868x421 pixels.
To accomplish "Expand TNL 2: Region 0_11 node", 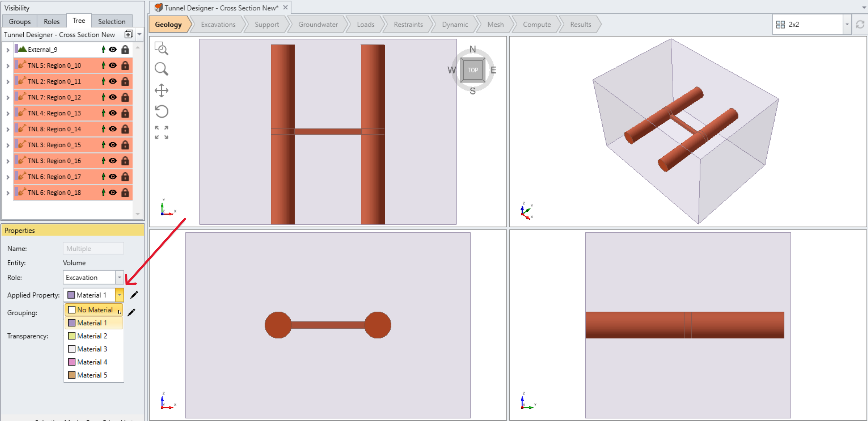I will [8, 81].
